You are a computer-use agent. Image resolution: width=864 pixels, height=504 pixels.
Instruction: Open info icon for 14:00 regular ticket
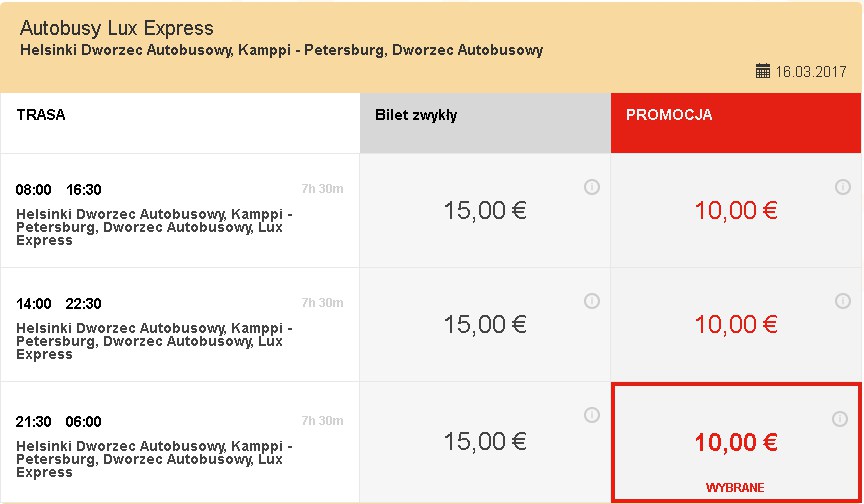coord(591,301)
